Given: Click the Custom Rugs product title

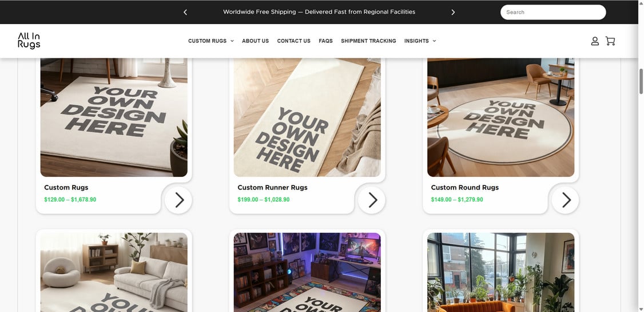Looking at the screenshot, I should tap(66, 187).
